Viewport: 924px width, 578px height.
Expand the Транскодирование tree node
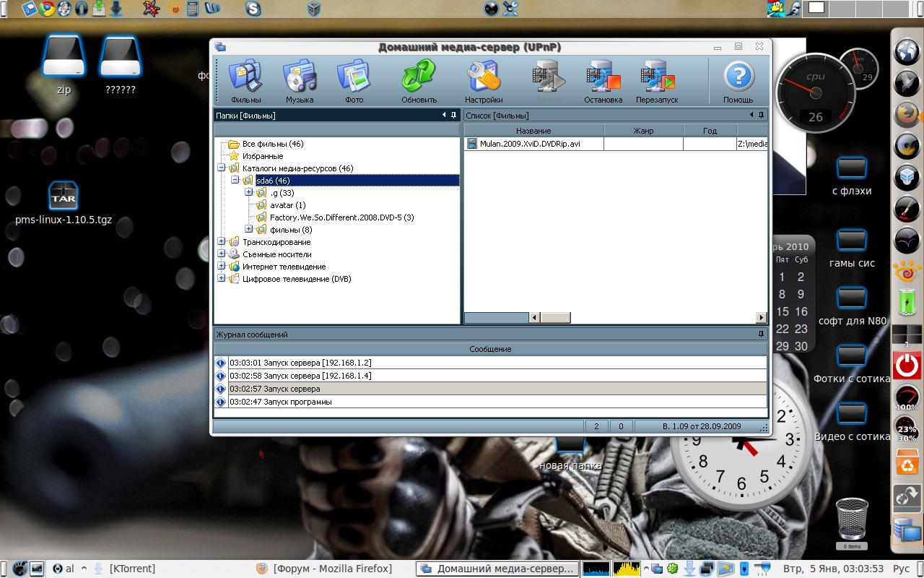(x=222, y=242)
